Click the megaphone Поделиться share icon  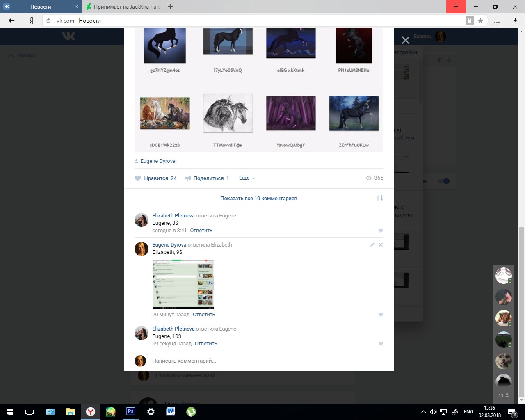click(188, 178)
